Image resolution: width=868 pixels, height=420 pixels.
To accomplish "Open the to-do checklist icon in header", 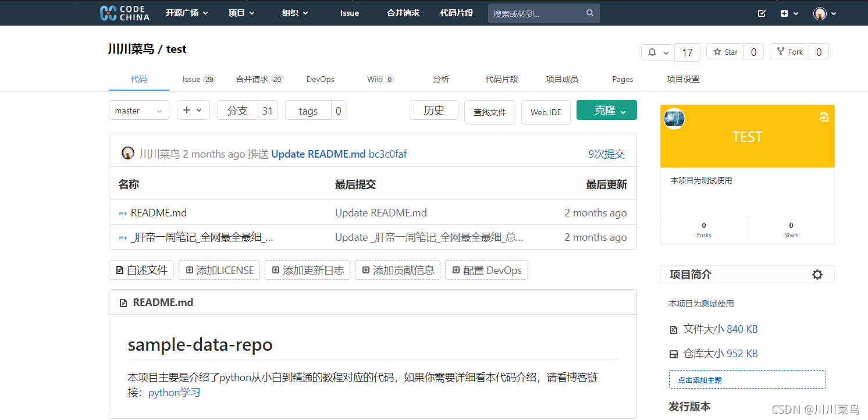I will point(762,13).
